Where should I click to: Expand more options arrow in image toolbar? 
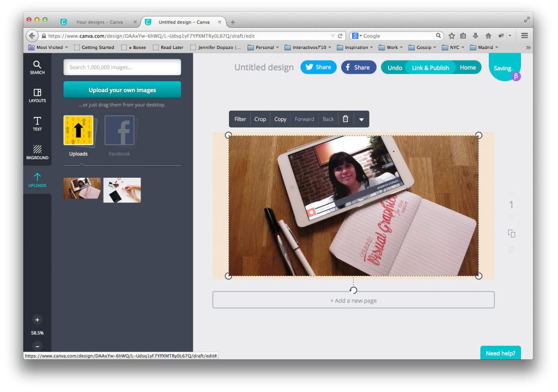361,119
